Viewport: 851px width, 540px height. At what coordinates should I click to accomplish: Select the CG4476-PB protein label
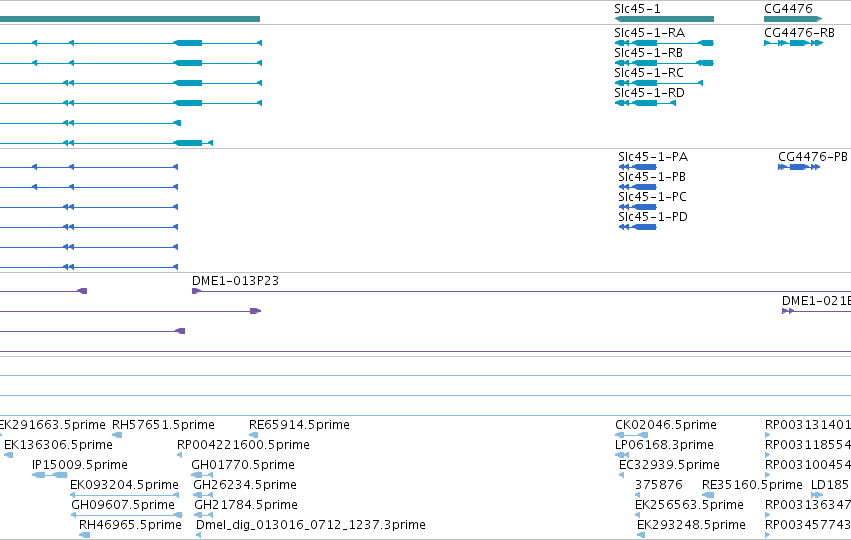812,157
